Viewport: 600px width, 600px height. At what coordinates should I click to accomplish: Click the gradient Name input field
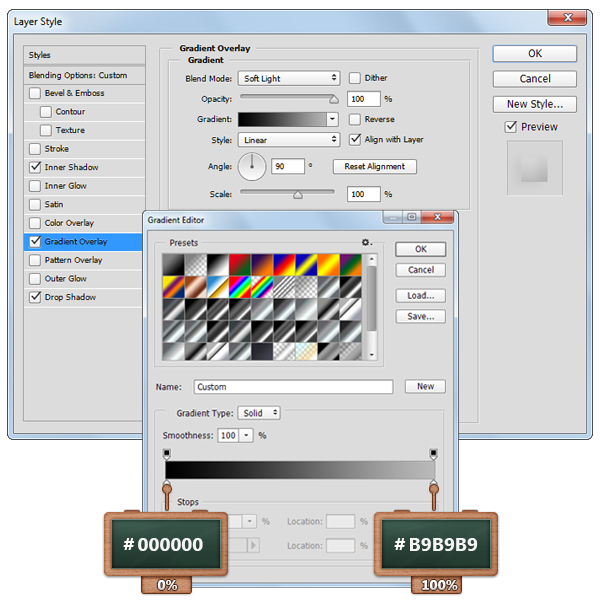point(293,387)
